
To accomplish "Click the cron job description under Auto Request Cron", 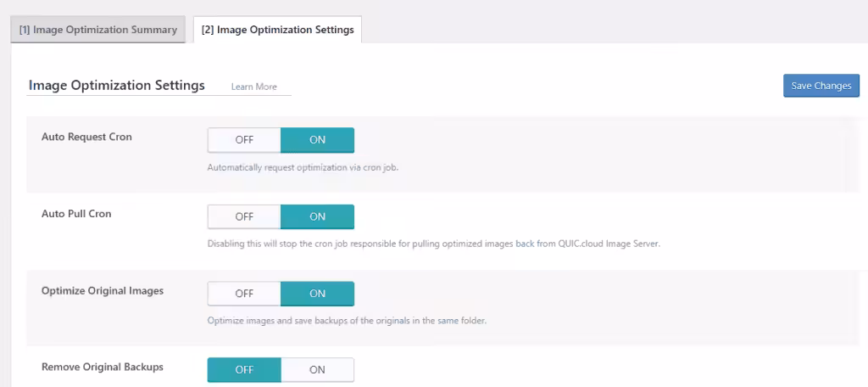I will (303, 167).
